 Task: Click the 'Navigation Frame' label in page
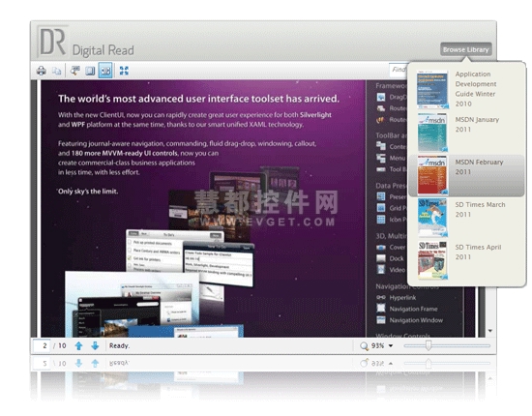click(x=413, y=309)
